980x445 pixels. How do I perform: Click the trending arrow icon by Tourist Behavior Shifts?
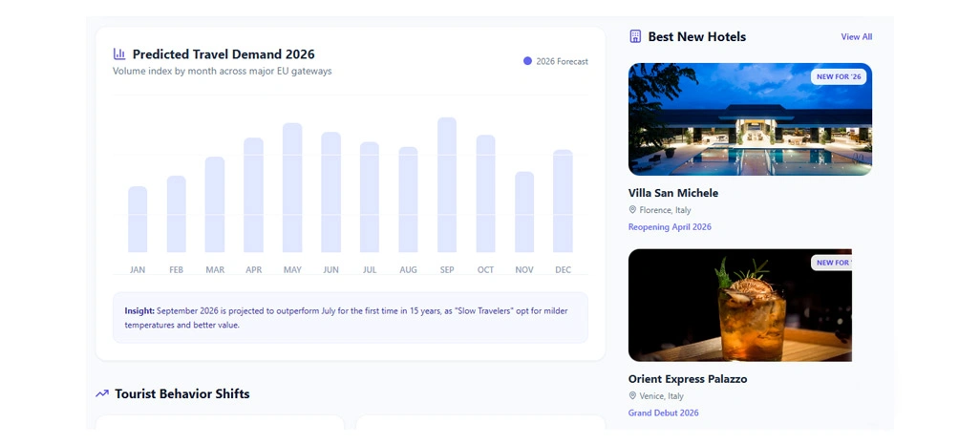(x=102, y=393)
